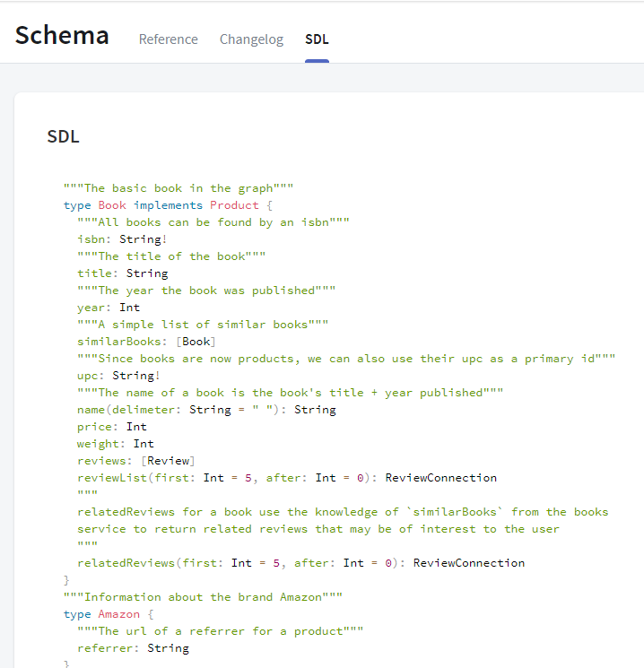The image size is (644, 668).
Task: Click the Review type in reviews field
Action: click(x=168, y=461)
